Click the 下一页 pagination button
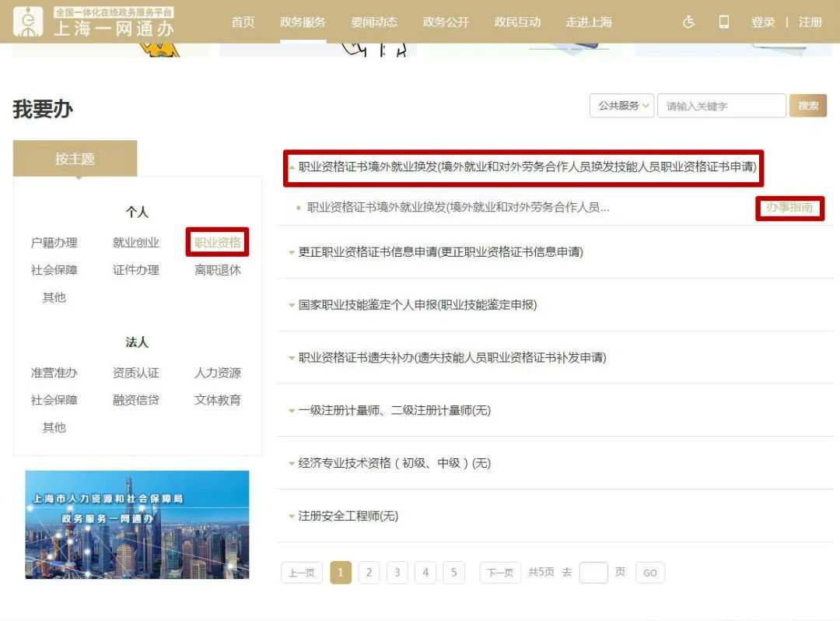The image size is (840, 621). point(500,573)
